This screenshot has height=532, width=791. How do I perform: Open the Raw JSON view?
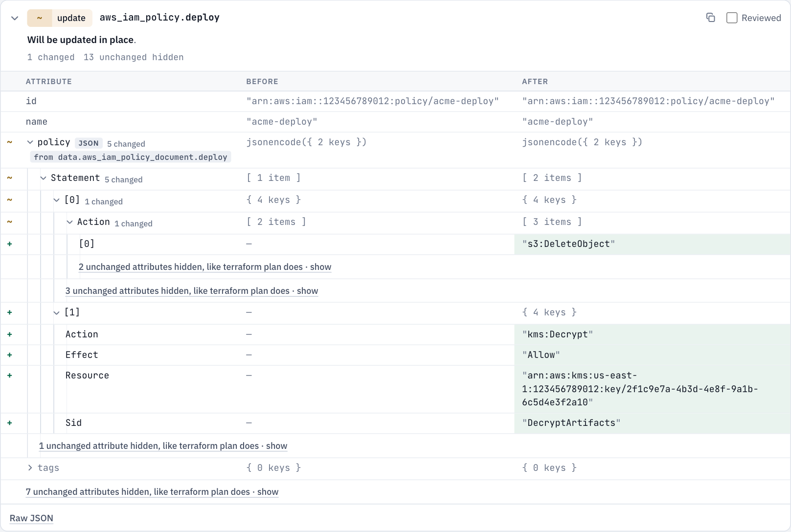tap(31, 518)
